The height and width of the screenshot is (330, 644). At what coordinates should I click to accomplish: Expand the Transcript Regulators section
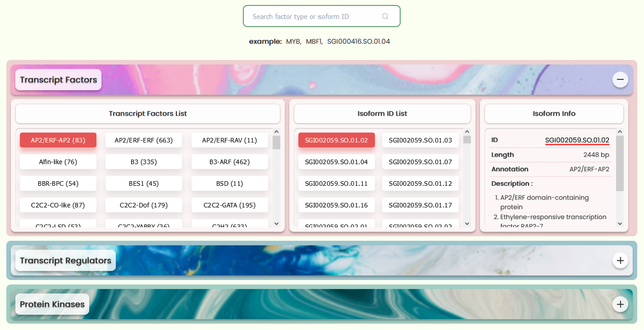pos(620,260)
